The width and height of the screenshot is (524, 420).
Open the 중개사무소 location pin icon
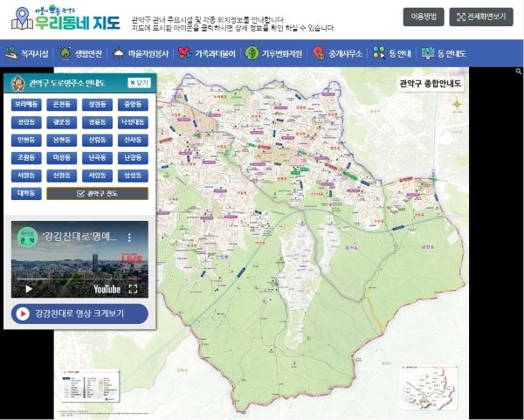point(319,53)
